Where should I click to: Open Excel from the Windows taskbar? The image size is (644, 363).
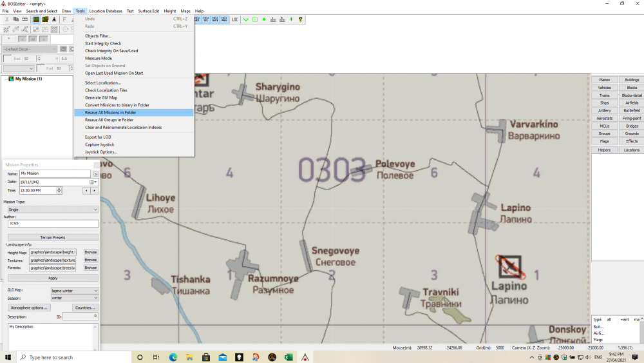289,357
